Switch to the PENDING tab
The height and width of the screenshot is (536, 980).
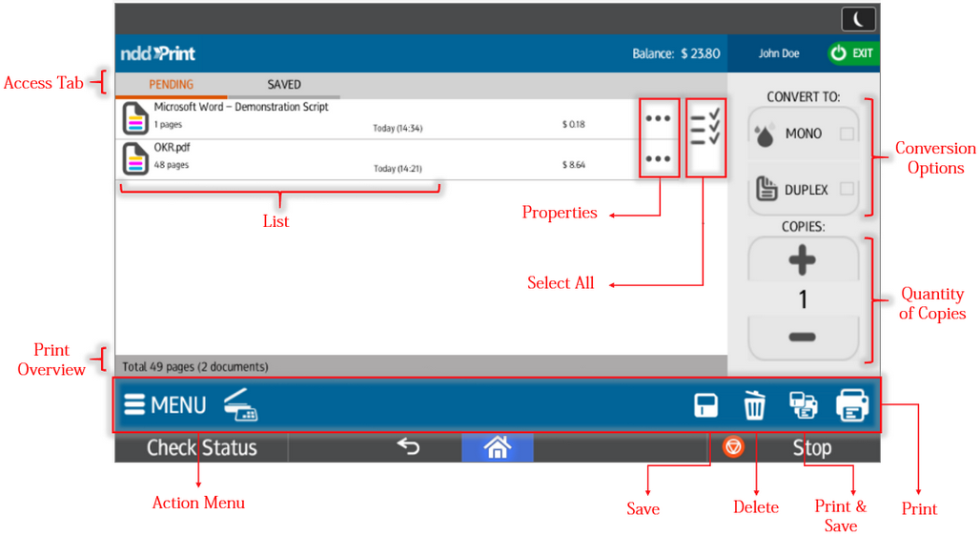172,85
